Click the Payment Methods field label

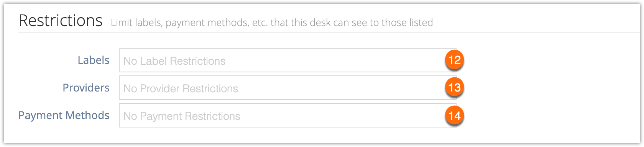[x=64, y=115]
